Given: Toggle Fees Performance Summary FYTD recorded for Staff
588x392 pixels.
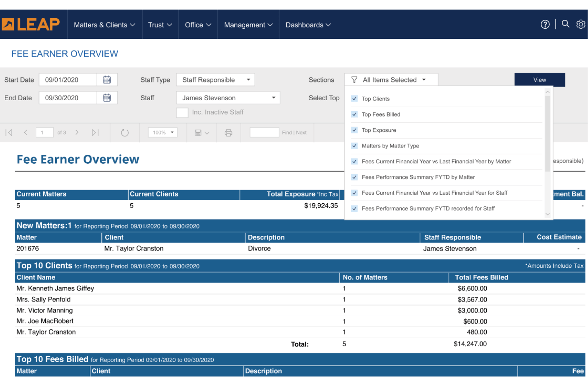Looking at the screenshot, I should point(354,209).
